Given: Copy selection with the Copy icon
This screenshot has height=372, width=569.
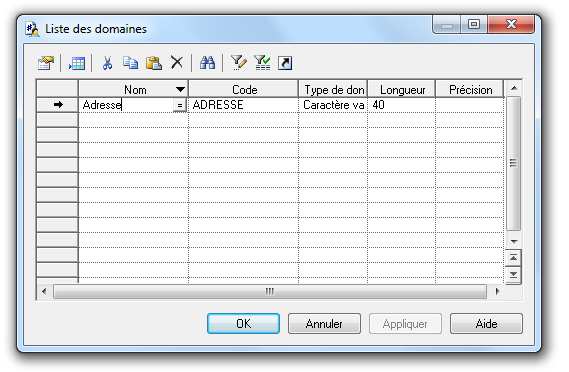Looking at the screenshot, I should [130, 63].
